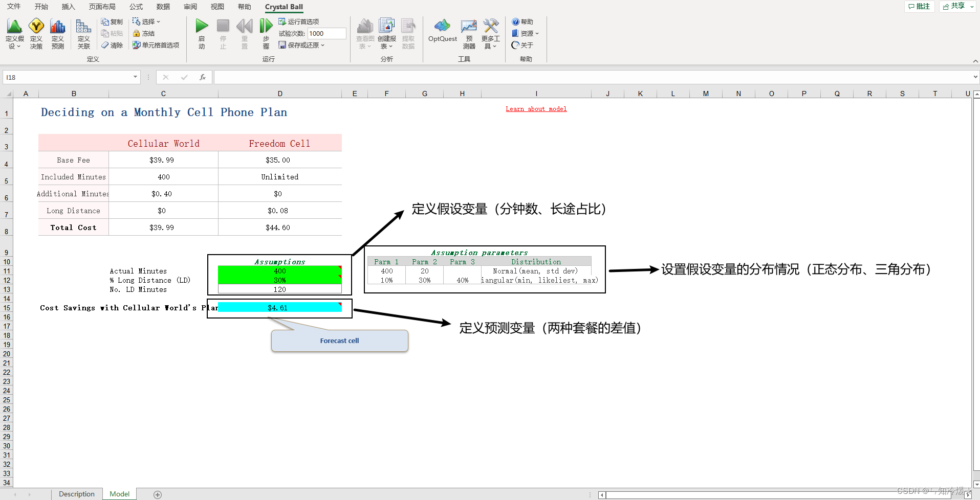
Task: Open Run Preferences (运行首选项)
Action: point(298,21)
